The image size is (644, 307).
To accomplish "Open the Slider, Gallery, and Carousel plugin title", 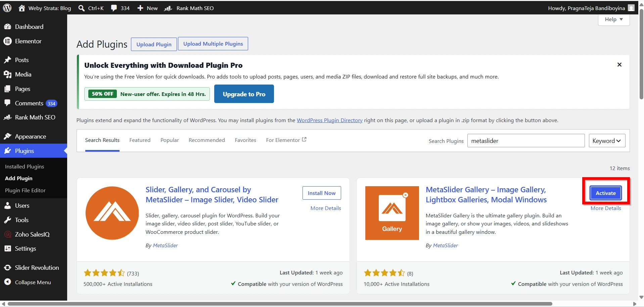I will (212, 195).
